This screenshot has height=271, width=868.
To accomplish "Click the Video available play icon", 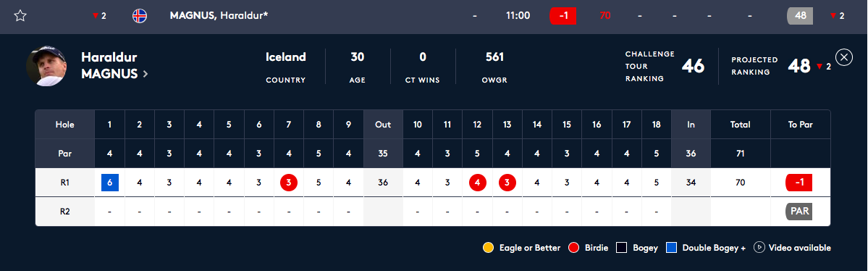I will (x=759, y=248).
